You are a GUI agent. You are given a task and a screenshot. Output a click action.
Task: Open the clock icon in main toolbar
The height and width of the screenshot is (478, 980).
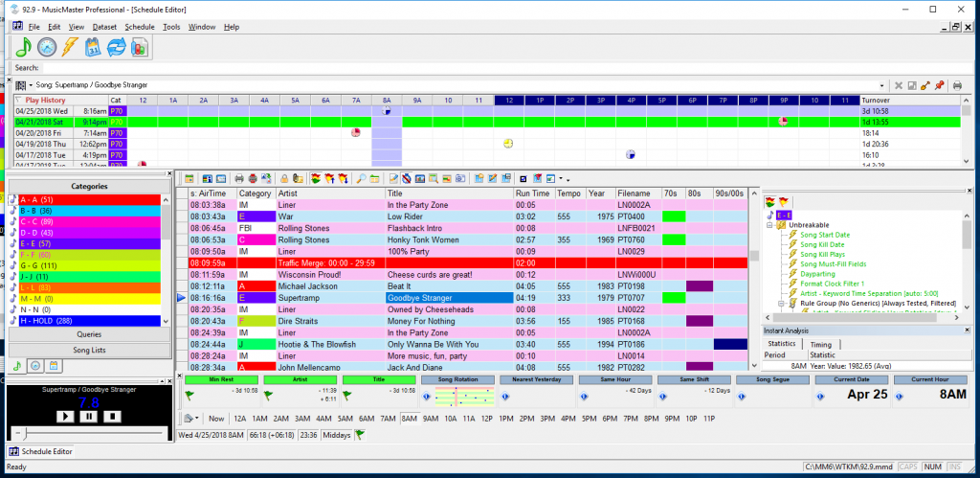[x=47, y=47]
